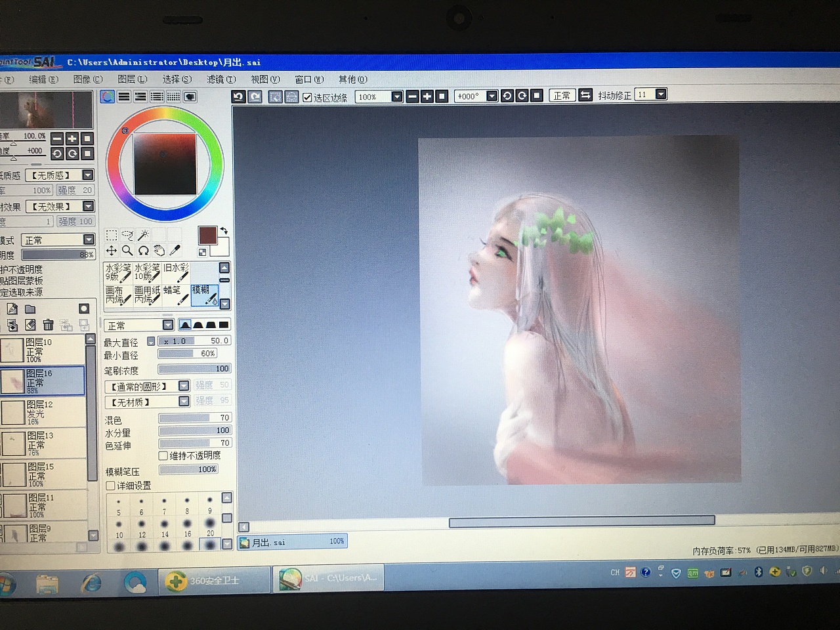
Task: Select the zoom magnifier tool
Action: coord(127,251)
